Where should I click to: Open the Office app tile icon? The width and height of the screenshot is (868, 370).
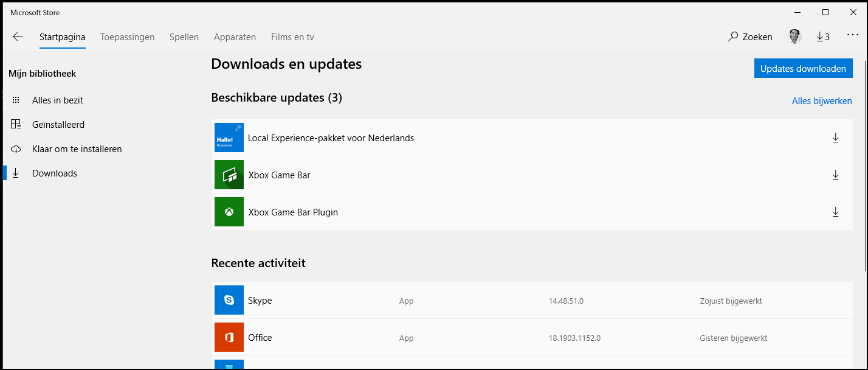coord(229,337)
